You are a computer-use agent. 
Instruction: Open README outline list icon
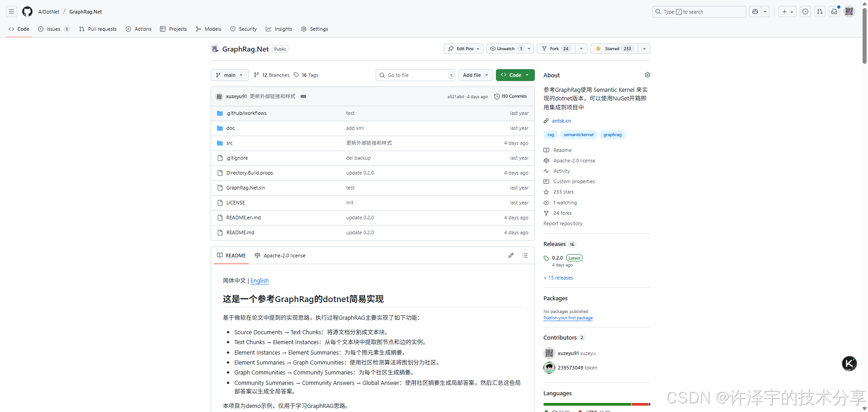tap(525, 256)
